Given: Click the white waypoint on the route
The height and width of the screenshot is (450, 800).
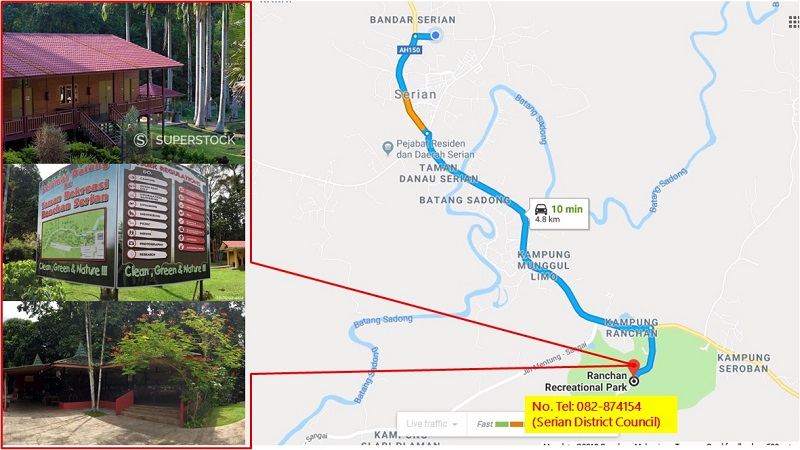Looking at the screenshot, I should point(428,133).
